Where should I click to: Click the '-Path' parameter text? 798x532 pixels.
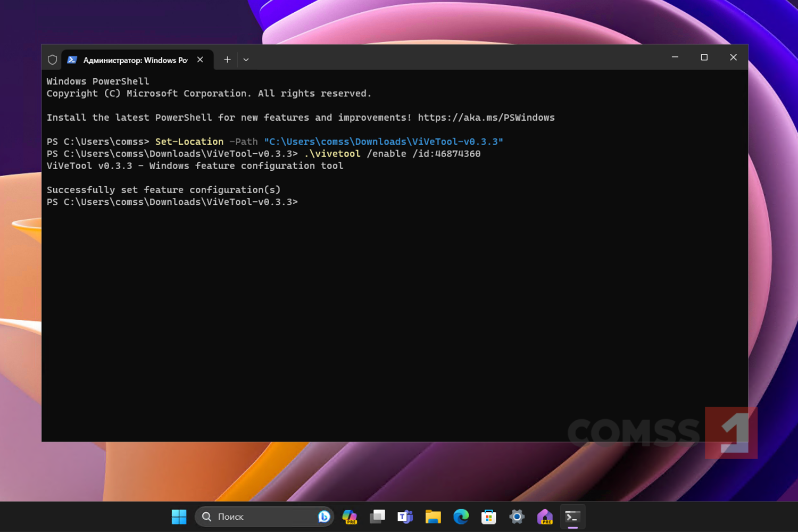[244, 142]
